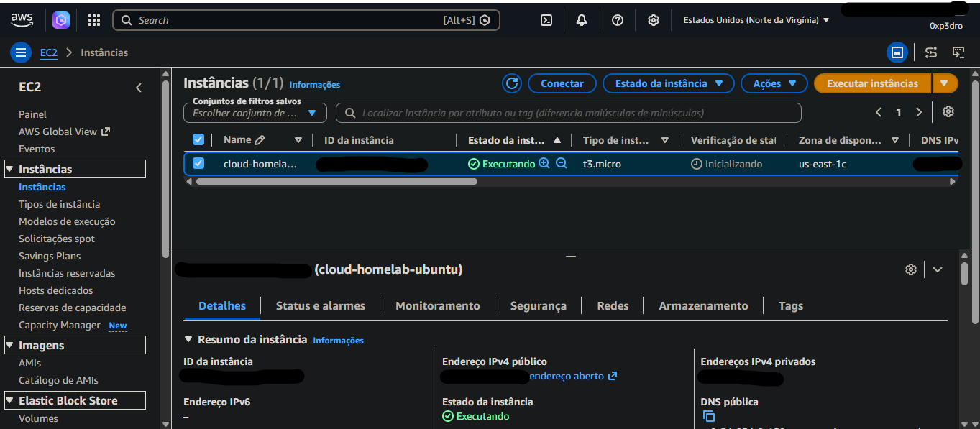Click the zoom-out filter icon beside Executando

[x=562, y=163]
